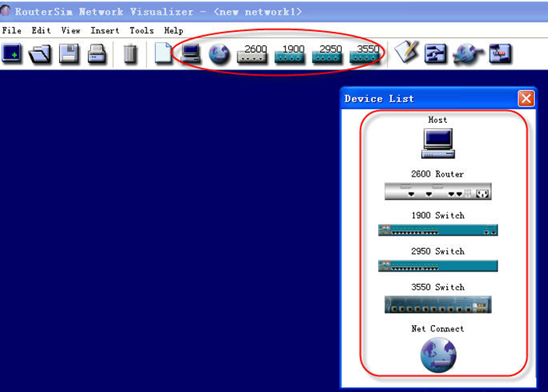Click the "2600 Router" label text

(437, 174)
